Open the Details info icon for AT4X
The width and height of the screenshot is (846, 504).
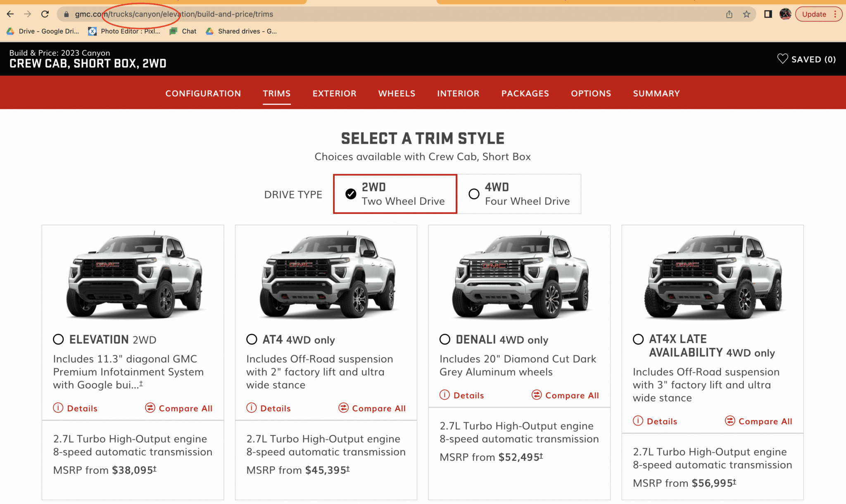[638, 421]
